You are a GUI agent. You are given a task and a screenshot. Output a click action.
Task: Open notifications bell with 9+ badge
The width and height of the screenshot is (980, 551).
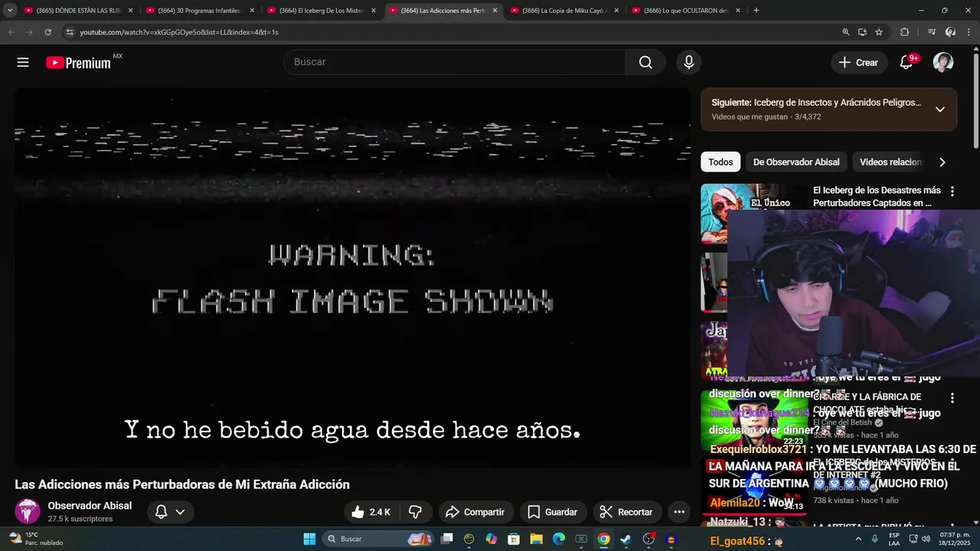click(x=906, y=63)
